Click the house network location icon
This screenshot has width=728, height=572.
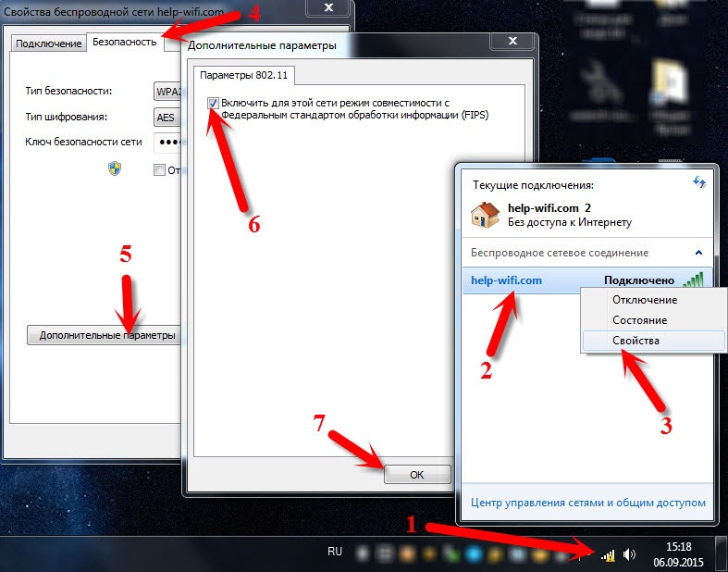[485, 215]
